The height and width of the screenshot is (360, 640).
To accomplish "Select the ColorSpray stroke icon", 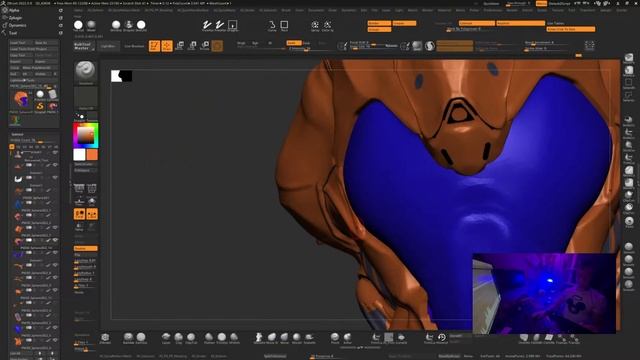I will point(327,25).
